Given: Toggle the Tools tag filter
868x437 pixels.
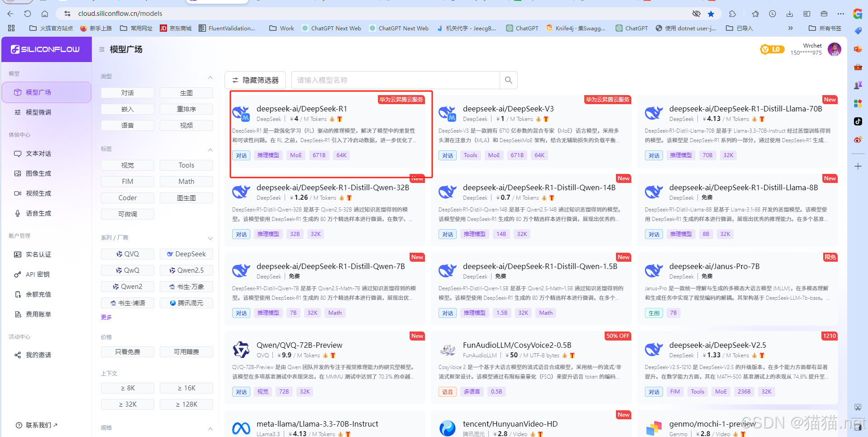Looking at the screenshot, I should coord(186,165).
